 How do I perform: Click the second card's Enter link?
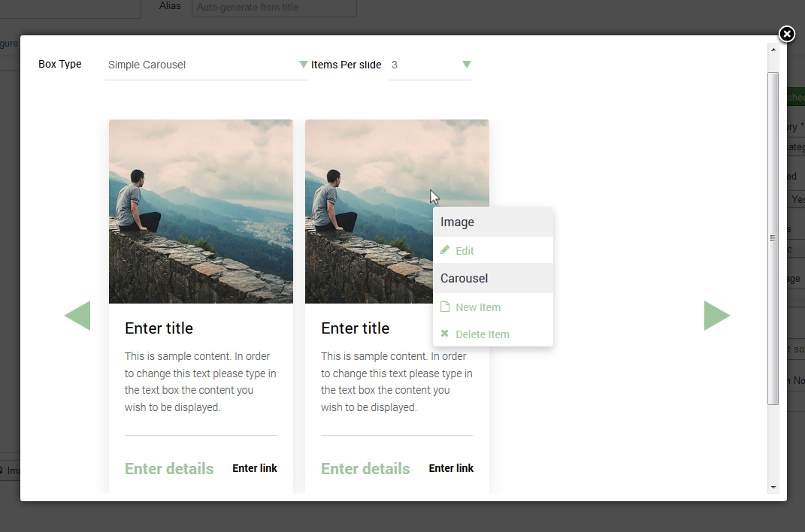pyautogui.click(x=451, y=468)
